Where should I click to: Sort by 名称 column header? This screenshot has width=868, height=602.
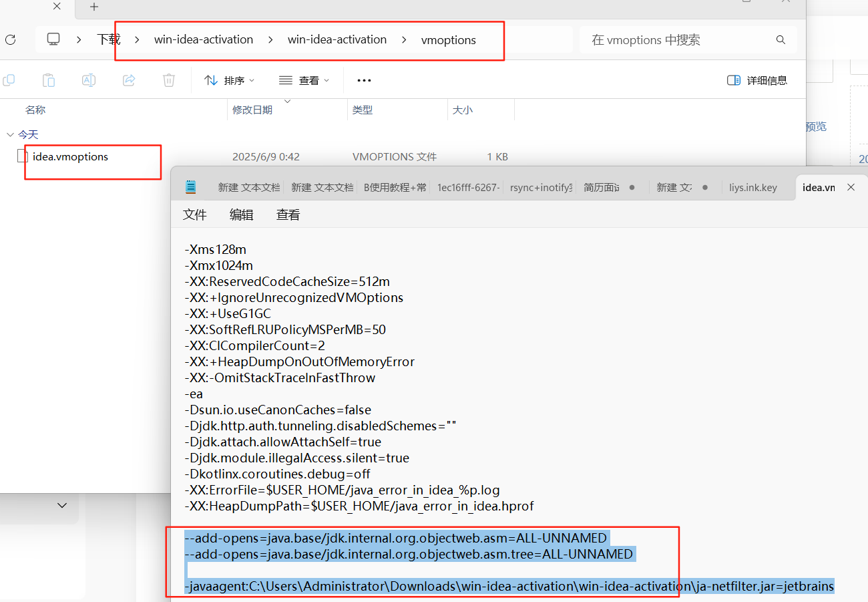pyautogui.click(x=35, y=110)
